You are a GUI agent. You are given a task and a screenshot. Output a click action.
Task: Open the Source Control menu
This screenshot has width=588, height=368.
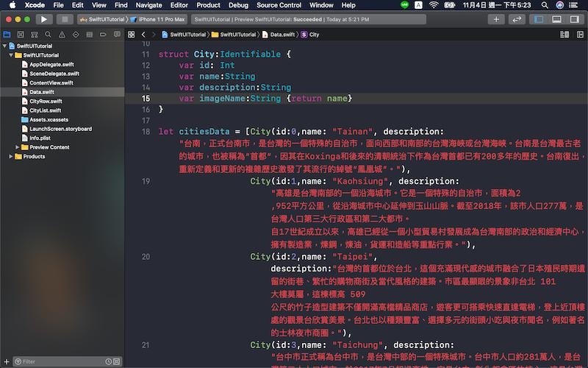pos(279,5)
